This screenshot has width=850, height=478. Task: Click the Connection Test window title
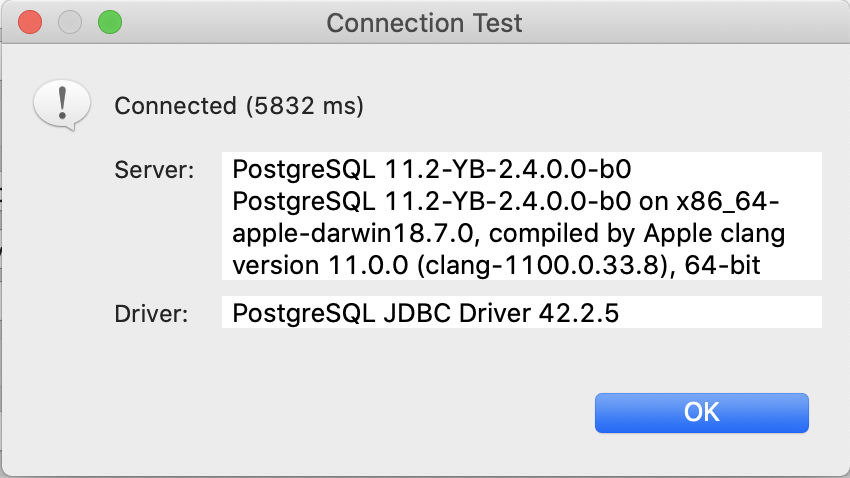(424, 22)
